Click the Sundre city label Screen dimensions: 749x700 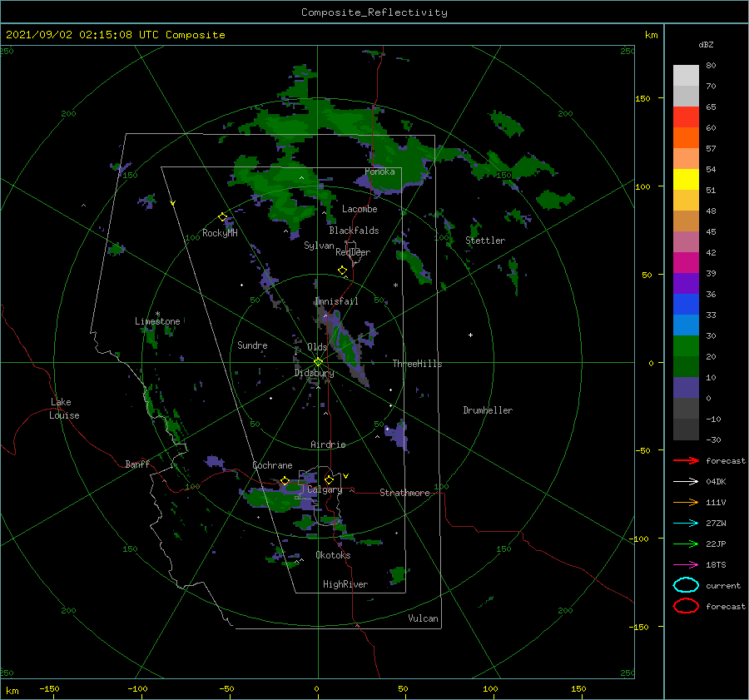click(x=252, y=345)
